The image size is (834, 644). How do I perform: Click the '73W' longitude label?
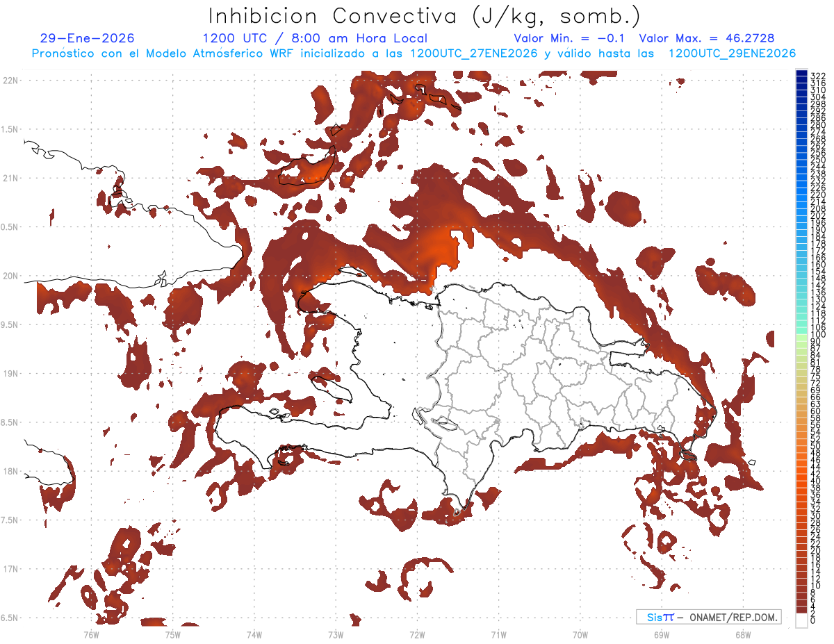coord(336,634)
